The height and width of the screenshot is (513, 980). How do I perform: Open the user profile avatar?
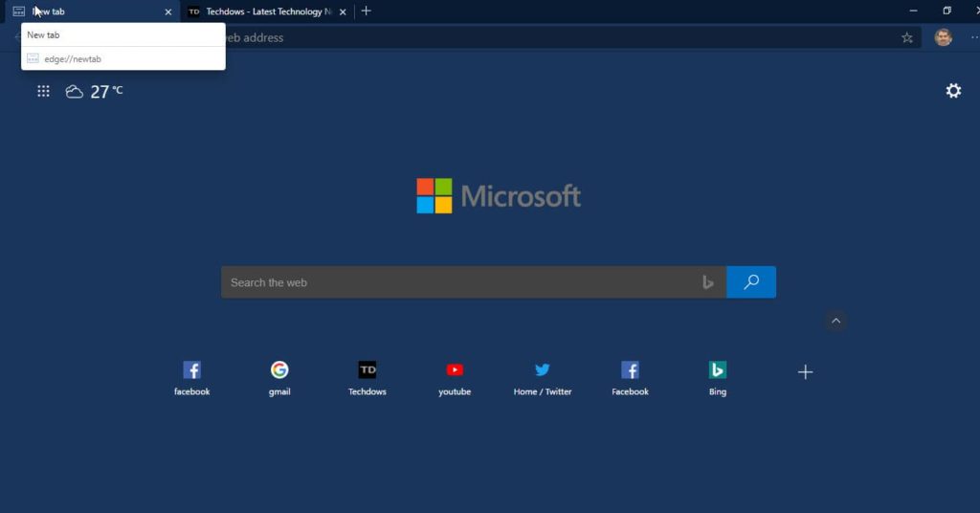(943, 37)
